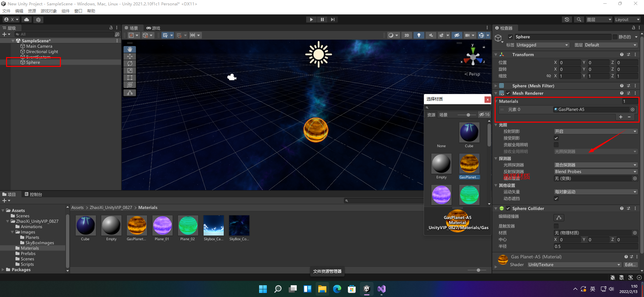Open the cloud services icon
644x297 pixels.
pos(27,19)
